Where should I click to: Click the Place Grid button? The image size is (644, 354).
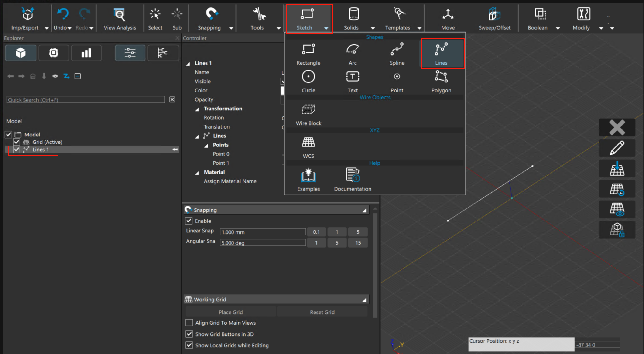pyautogui.click(x=230, y=312)
